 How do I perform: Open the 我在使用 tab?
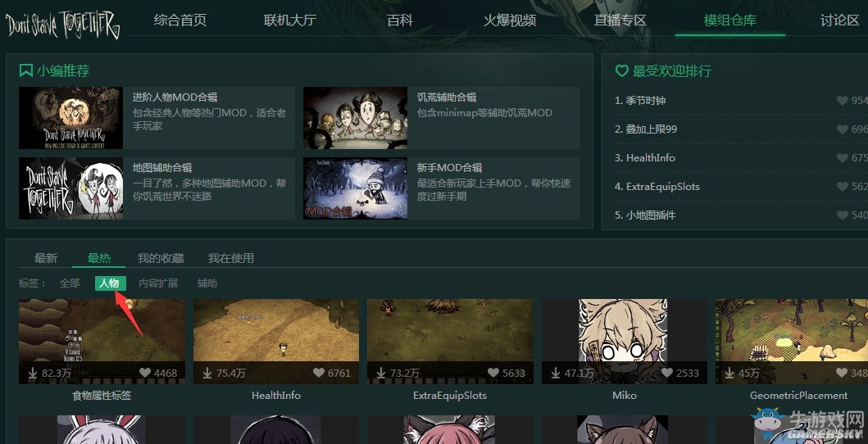coord(231,258)
